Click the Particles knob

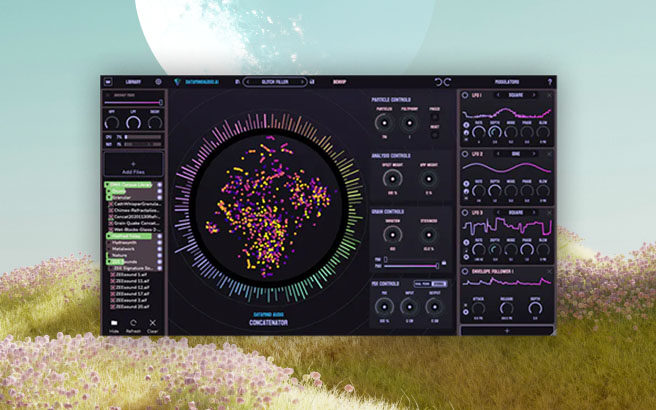(x=384, y=123)
